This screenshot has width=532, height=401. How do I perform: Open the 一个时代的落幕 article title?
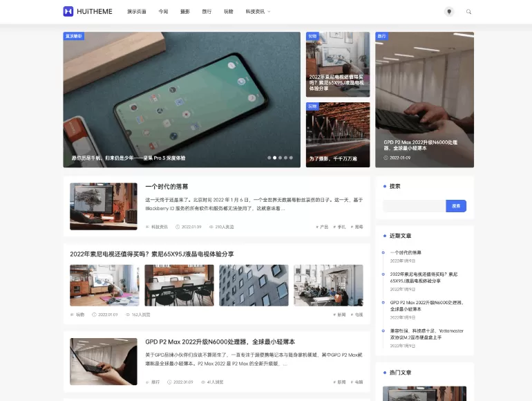click(x=167, y=187)
